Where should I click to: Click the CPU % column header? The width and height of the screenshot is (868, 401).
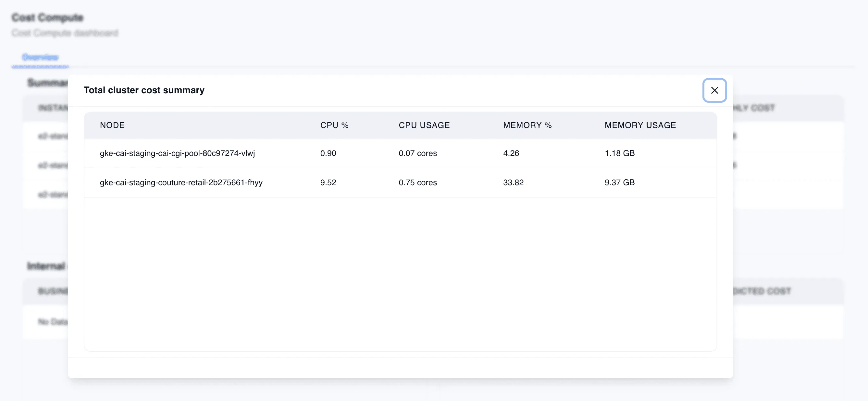pos(334,125)
